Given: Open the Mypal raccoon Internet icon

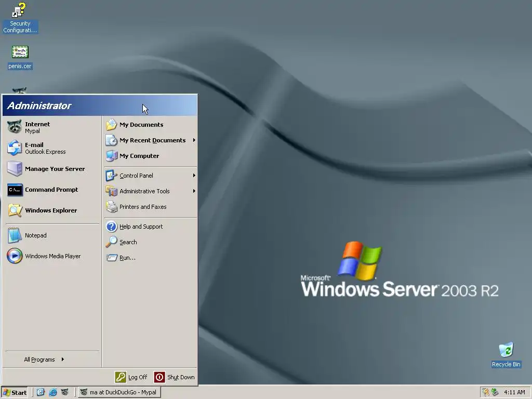Looking at the screenshot, I should click(x=15, y=127).
